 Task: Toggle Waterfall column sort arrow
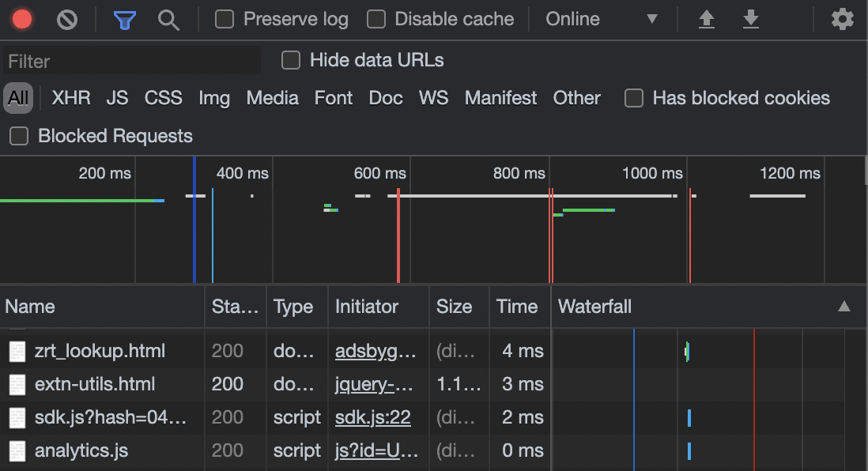[x=843, y=307]
